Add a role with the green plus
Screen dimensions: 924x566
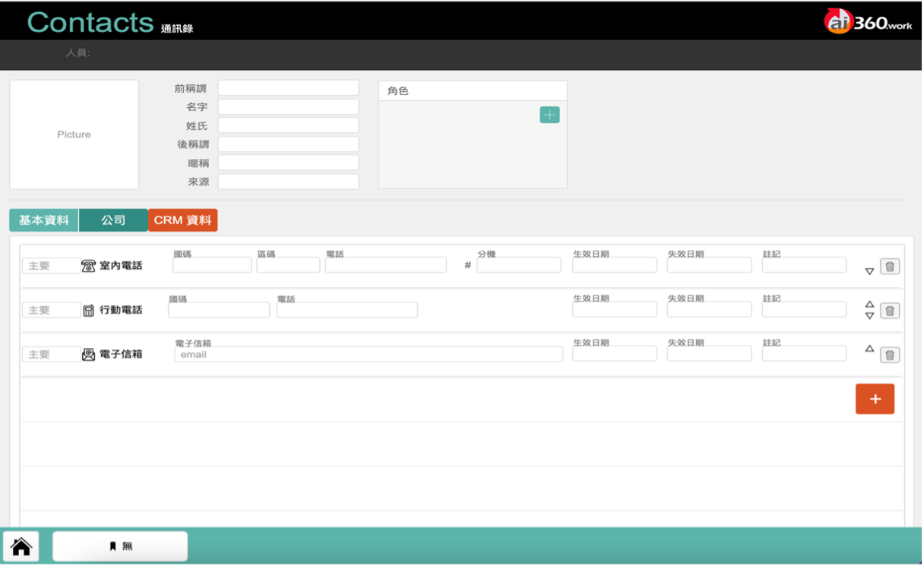coord(549,115)
